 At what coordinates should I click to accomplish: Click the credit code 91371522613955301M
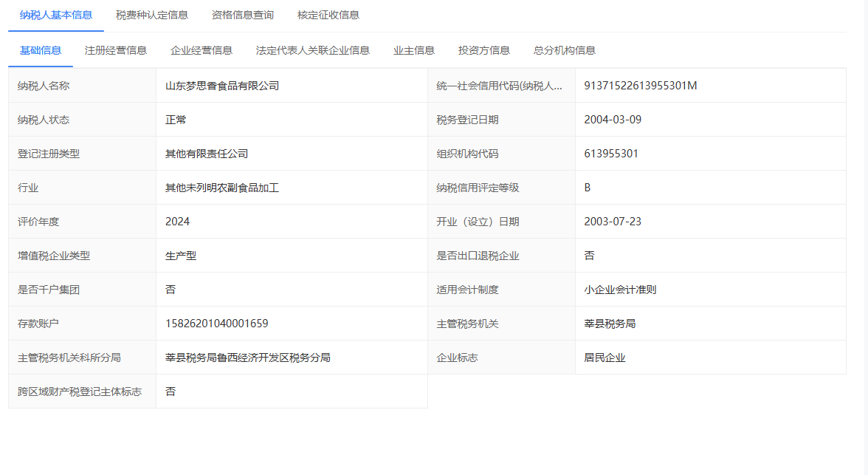pyautogui.click(x=641, y=86)
